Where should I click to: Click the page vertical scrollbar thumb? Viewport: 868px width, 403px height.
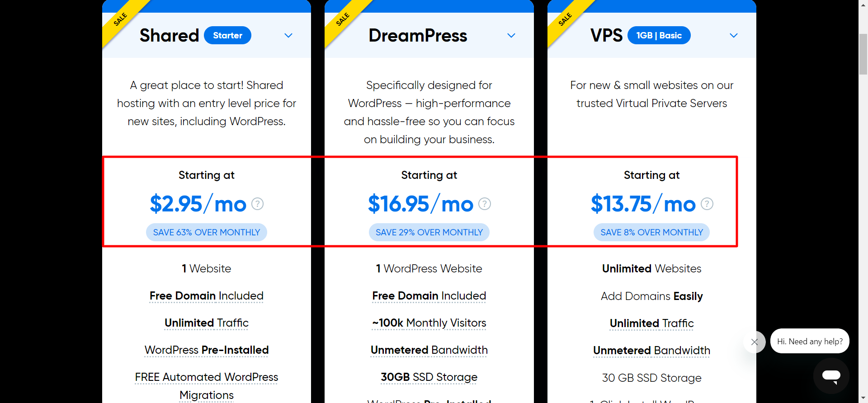pos(863,54)
